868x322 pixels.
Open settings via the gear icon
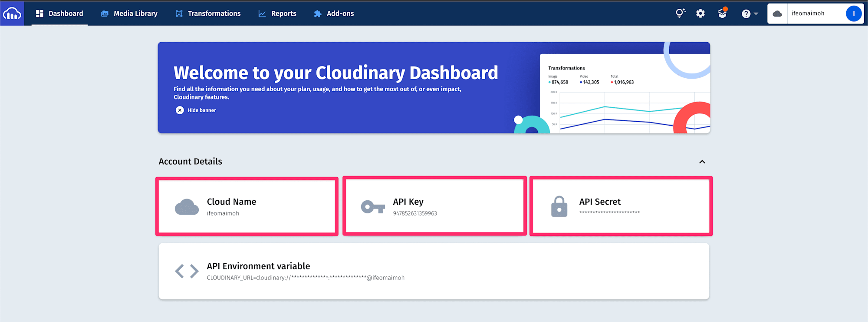tap(700, 13)
